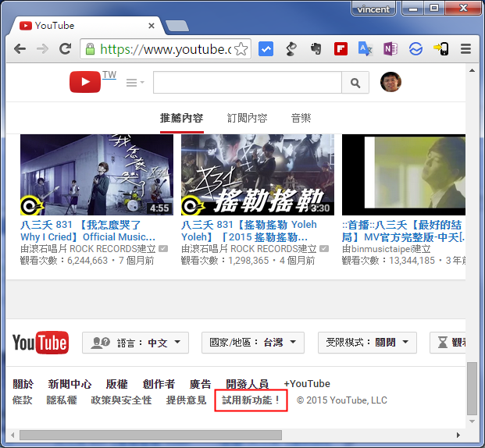
Task: Click the vertical scrollbar thumb
Action: pyautogui.click(x=472, y=389)
